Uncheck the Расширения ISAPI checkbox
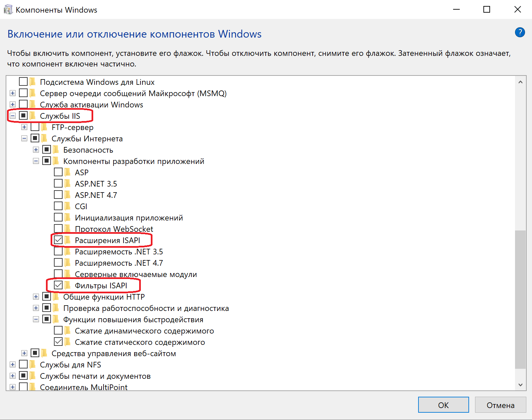Image resolution: width=532 pixels, height=420 pixels. 58,240
